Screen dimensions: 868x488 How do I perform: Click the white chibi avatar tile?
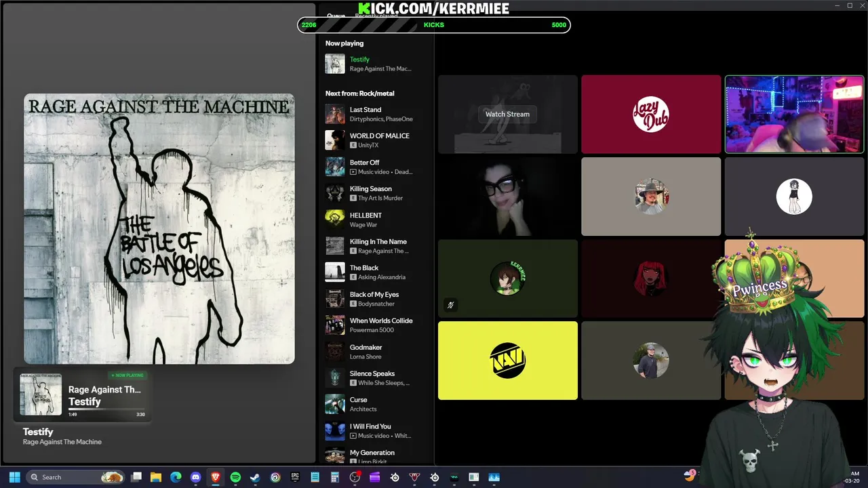(x=794, y=197)
